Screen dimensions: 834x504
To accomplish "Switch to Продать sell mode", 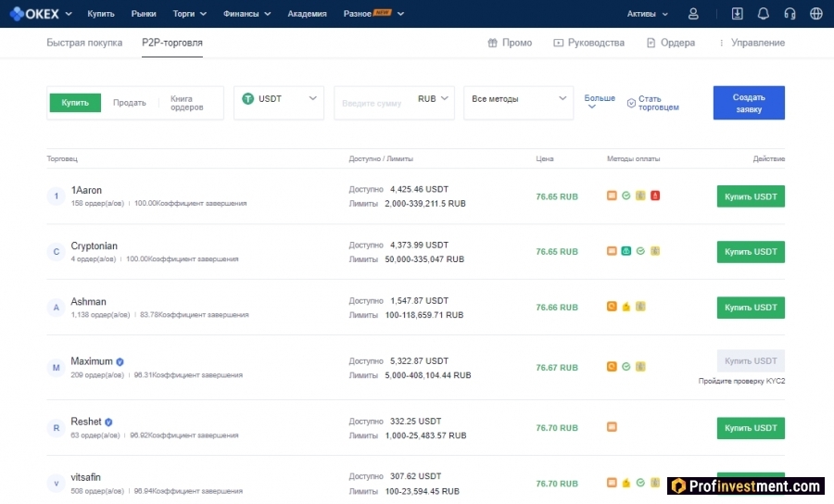I will click(x=129, y=103).
